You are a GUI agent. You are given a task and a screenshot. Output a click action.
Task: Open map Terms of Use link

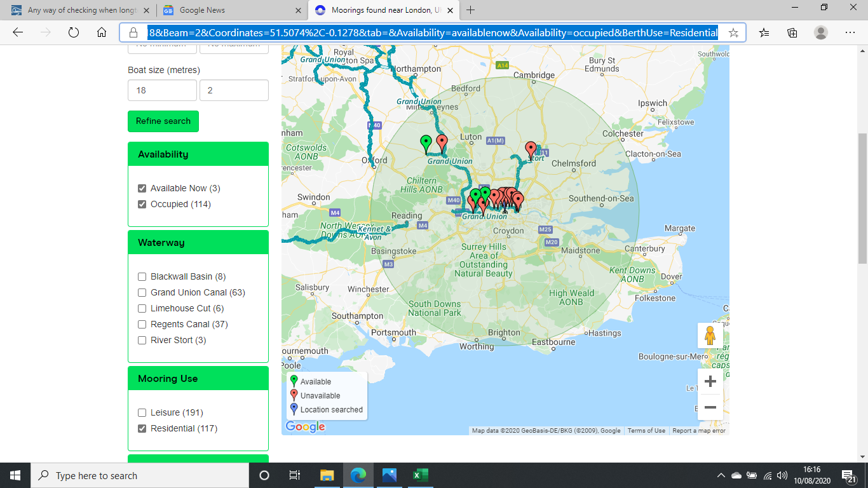(x=646, y=431)
